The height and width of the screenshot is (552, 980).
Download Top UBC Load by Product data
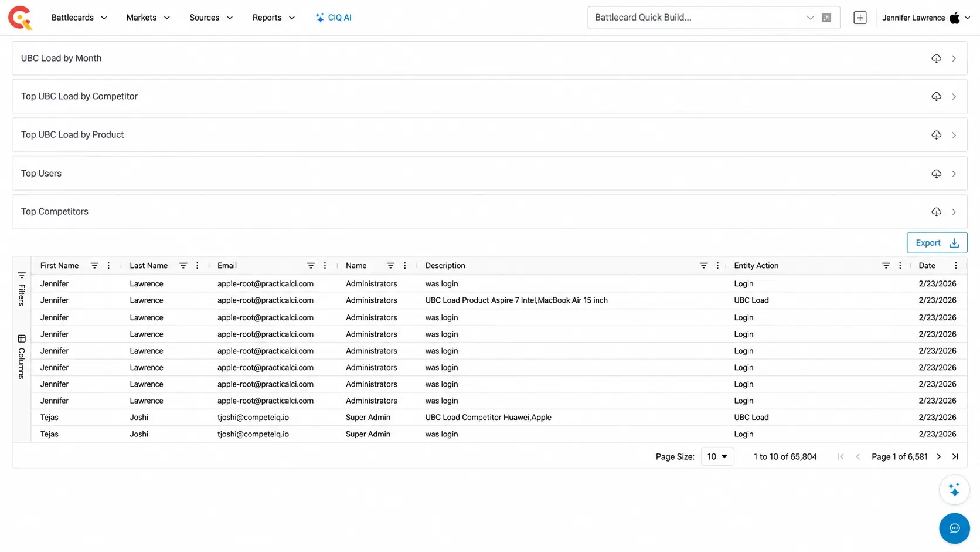tap(936, 135)
